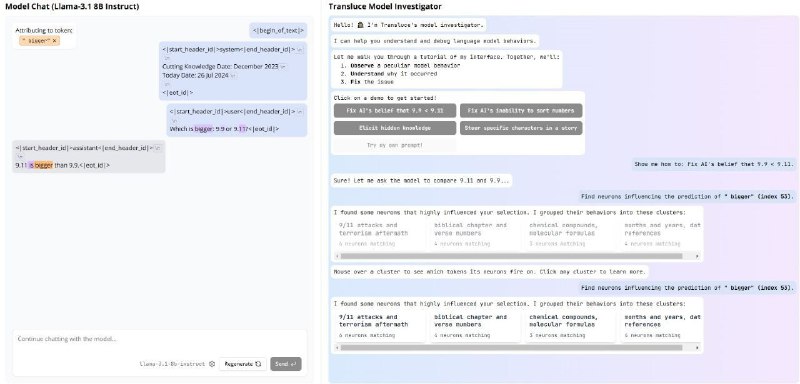
Task: Choose "Try my own prompt!" option
Action: pyautogui.click(x=395, y=145)
